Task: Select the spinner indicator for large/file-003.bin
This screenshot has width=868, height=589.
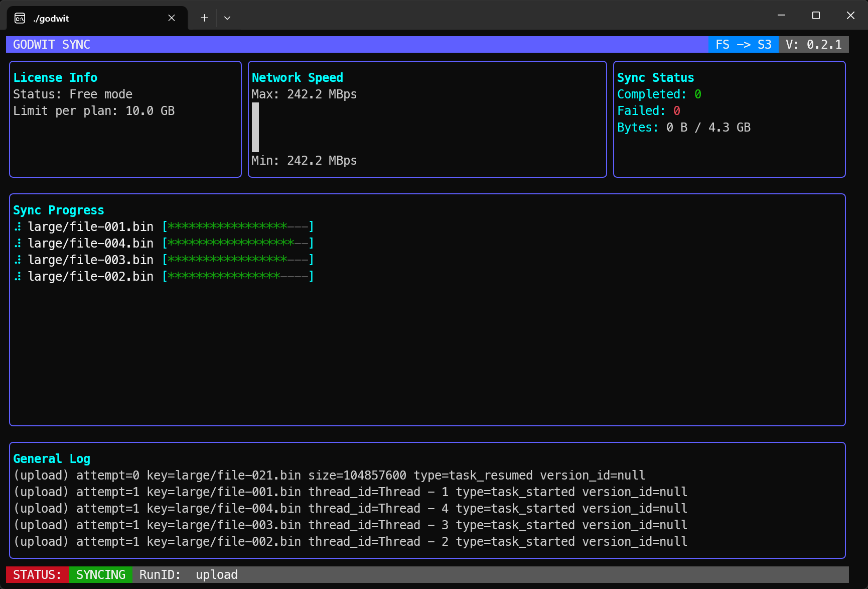Action: pyautogui.click(x=18, y=260)
